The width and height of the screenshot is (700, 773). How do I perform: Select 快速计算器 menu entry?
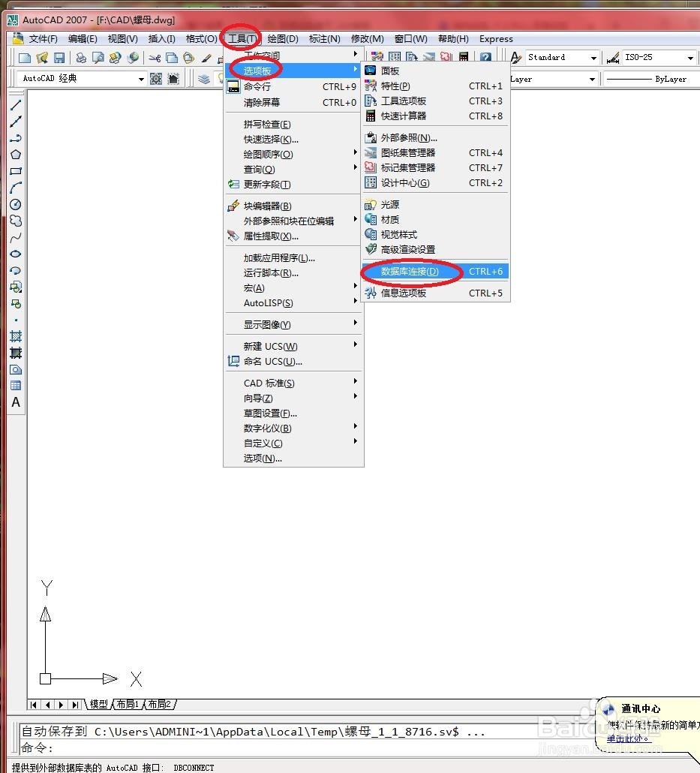pyautogui.click(x=436, y=116)
